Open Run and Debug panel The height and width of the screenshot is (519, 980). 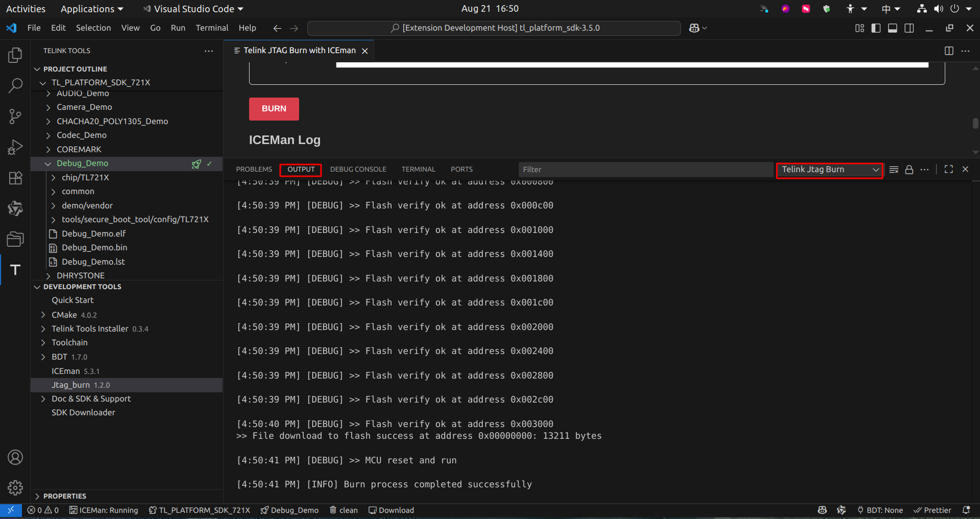[15, 147]
